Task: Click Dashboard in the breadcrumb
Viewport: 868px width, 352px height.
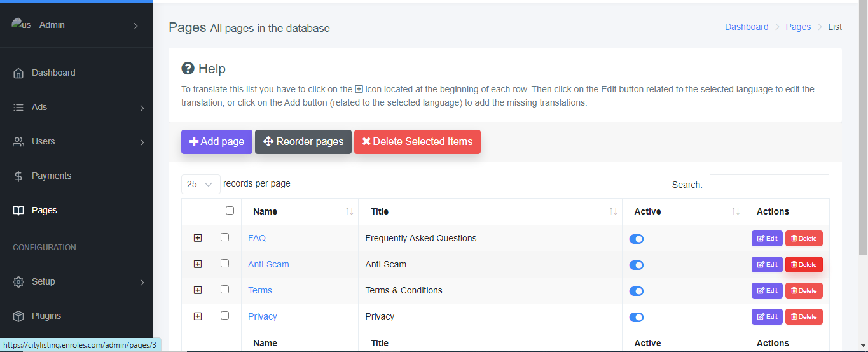Action: tap(747, 27)
